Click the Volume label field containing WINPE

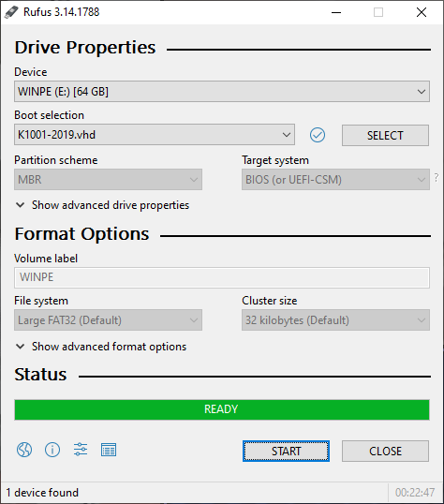click(x=222, y=277)
